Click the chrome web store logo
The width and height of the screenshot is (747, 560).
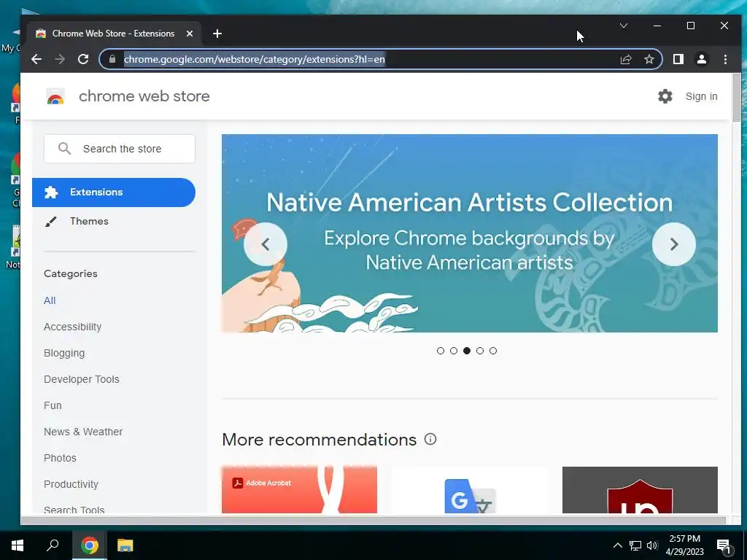pyautogui.click(x=55, y=96)
